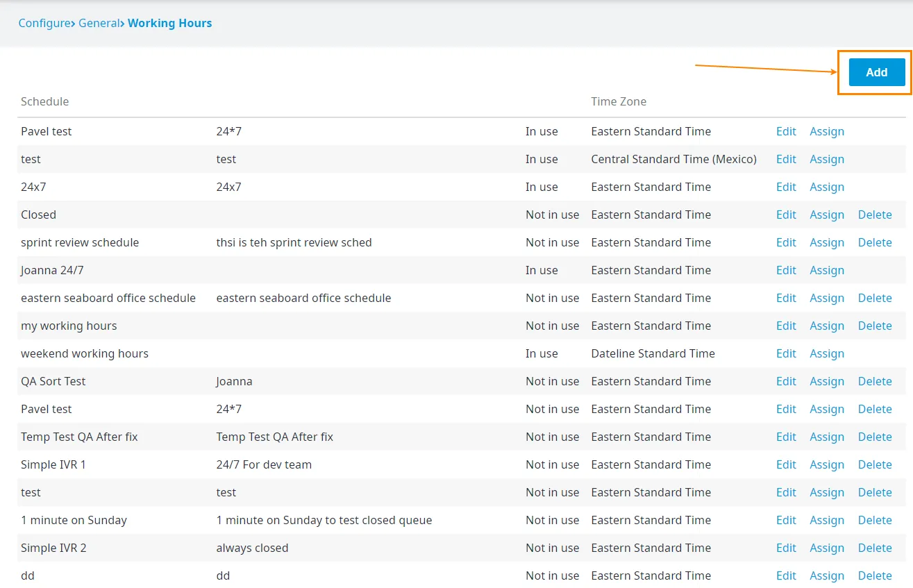Screen dimensions: 913x588
Task: Select the '24/7 For dev team' description
Action: 264,464
